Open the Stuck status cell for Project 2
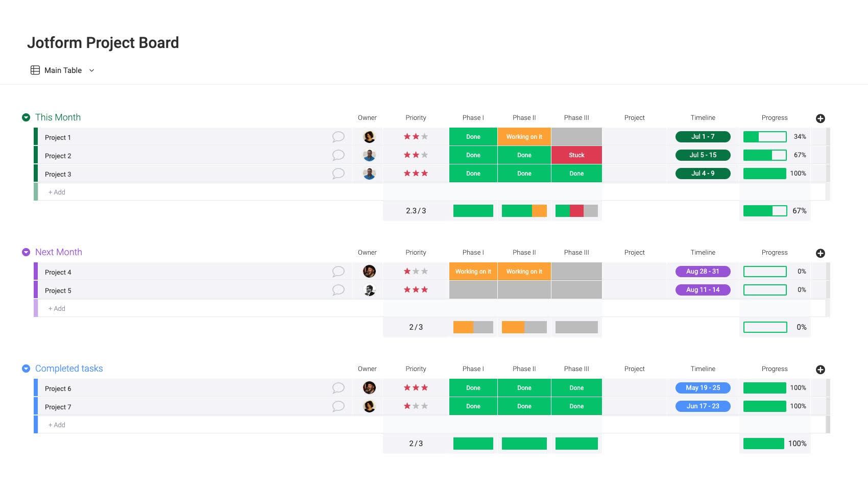 point(576,155)
